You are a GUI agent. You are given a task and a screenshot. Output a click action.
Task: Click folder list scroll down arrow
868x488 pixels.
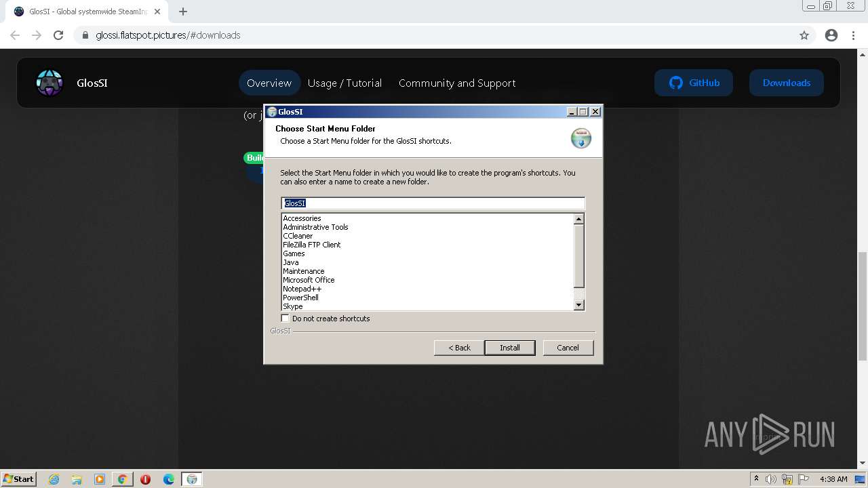click(x=578, y=305)
